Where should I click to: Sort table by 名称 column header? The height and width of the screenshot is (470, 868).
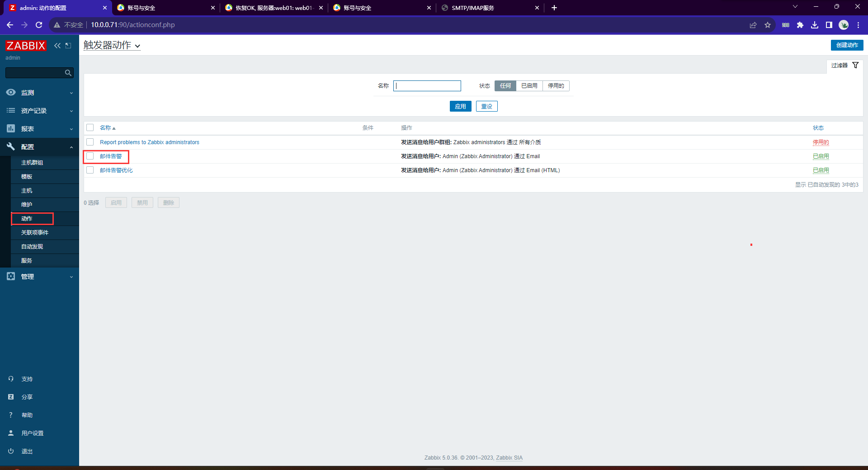[108, 128]
